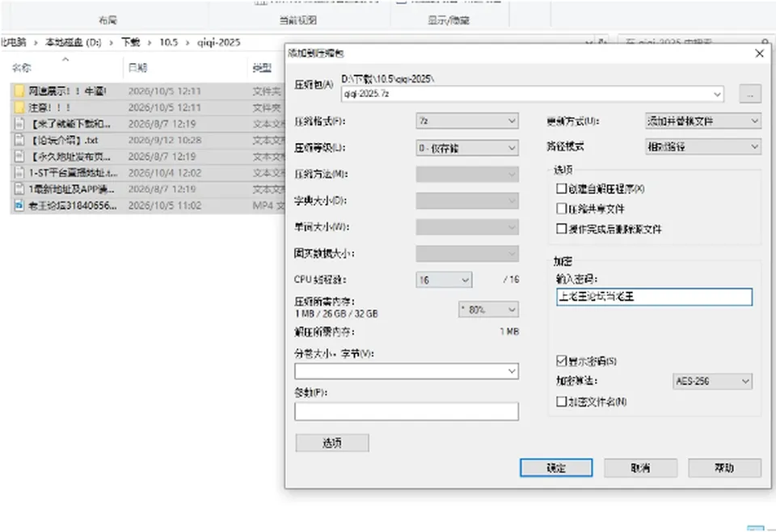Click the folder icon of the 注意！！！ row
776x532 pixels.
pyautogui.click(x=19, y=108)
